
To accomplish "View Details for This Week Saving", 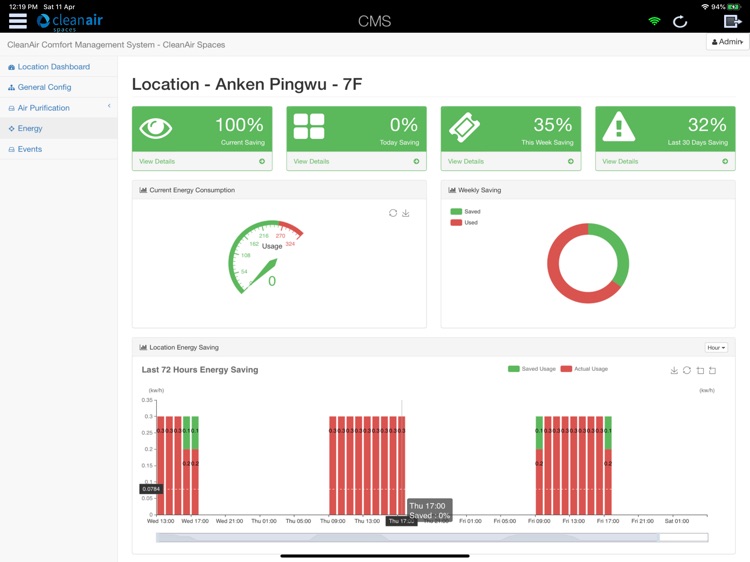I will coord(466,161).
